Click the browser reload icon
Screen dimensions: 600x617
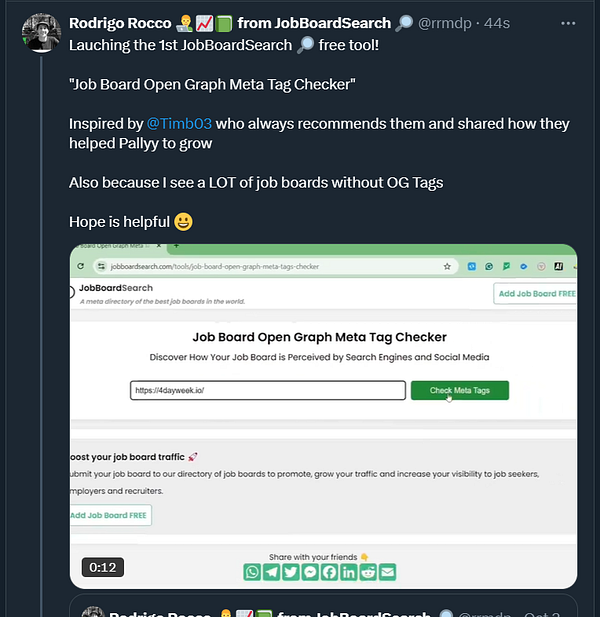tap(81, 266)
